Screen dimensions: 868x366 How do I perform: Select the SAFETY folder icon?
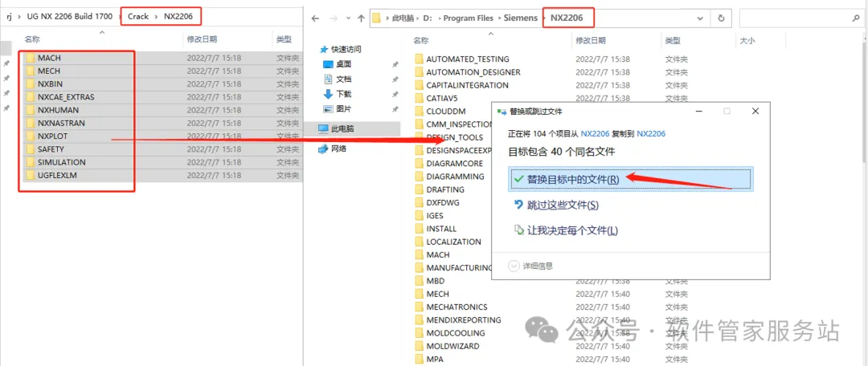[x=30, y=149]
